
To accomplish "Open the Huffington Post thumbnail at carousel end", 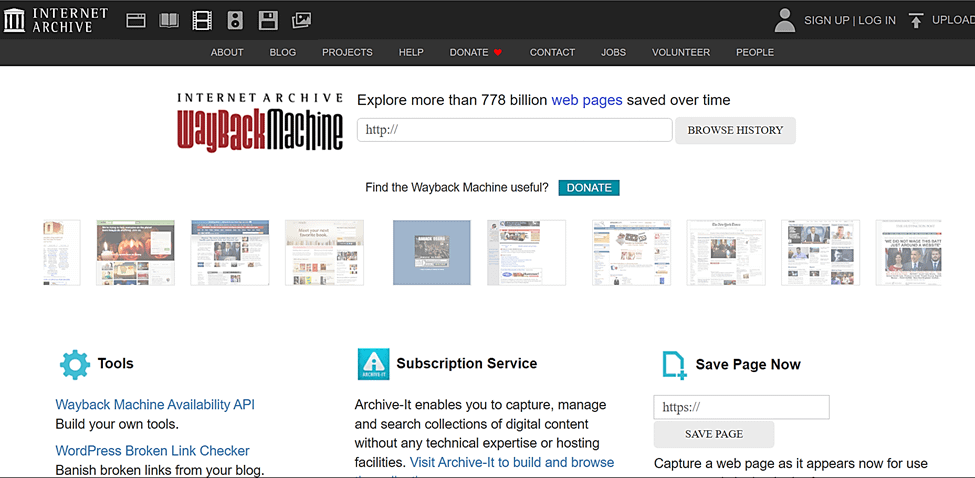I will coord(908,252).
